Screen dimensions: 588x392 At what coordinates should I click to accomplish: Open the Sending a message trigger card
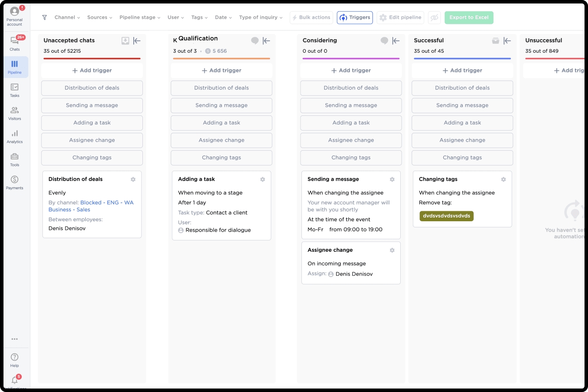pos(351,205)
